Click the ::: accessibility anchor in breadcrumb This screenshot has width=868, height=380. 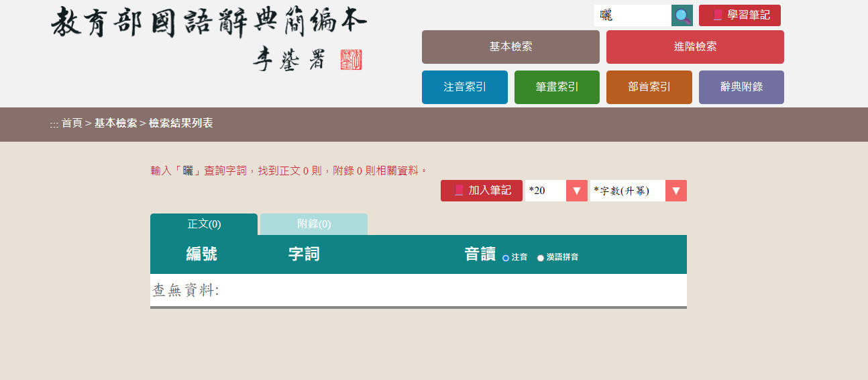point(54,124)
